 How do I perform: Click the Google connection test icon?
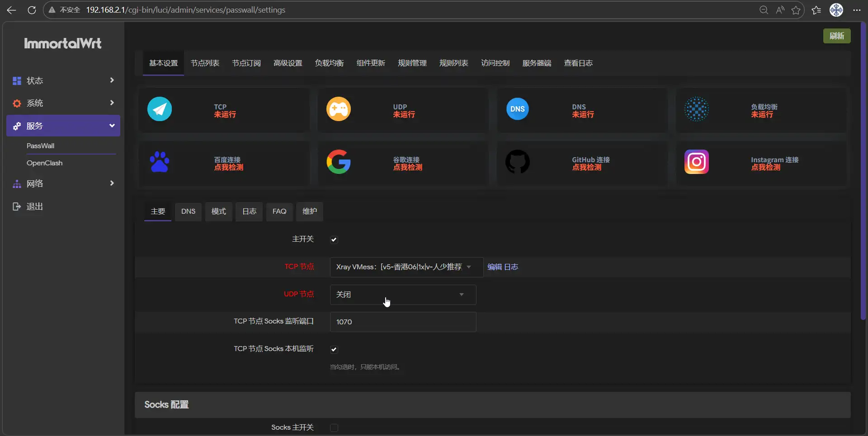pos(339,162)
